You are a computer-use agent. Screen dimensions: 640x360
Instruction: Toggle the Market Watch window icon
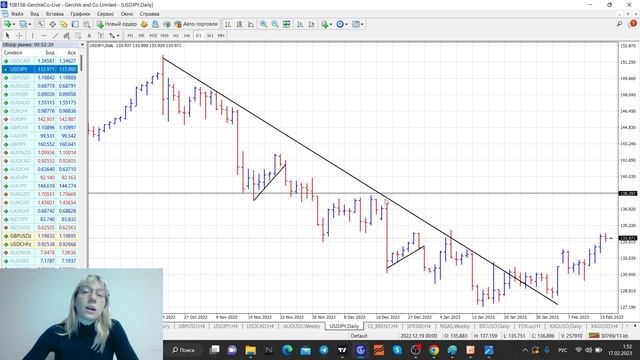coord(41,24)
